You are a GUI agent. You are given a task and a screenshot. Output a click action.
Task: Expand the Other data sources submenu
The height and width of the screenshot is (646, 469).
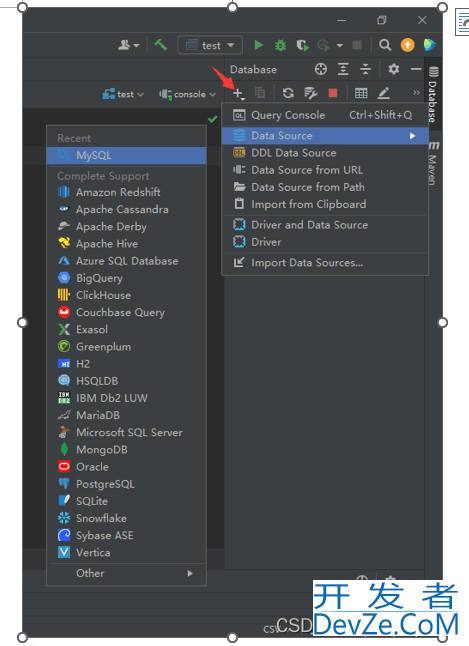tap(127, 573)
